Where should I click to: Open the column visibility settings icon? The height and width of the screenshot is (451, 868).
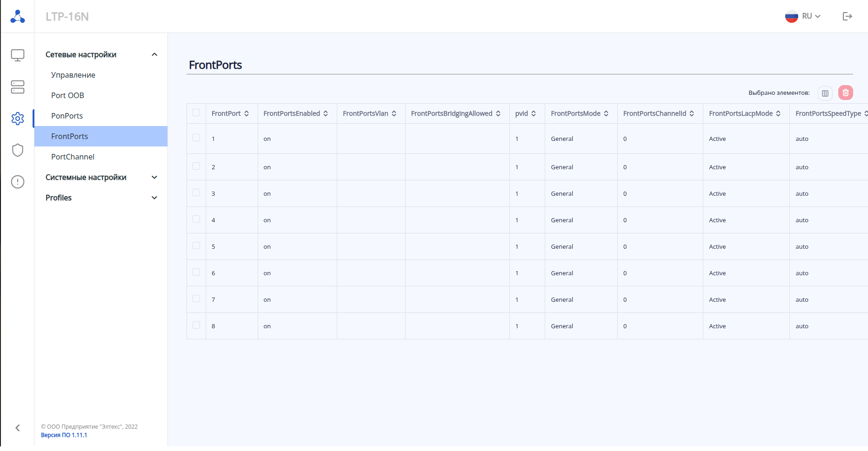tap(825, 93)
